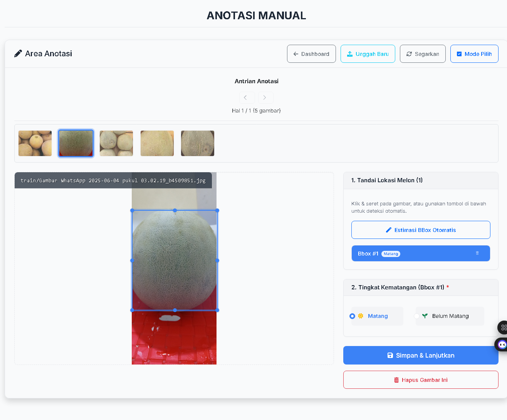Click Simpan & Lanjutkan to save
Screen dimensions: 507x420
click(421, 355)
